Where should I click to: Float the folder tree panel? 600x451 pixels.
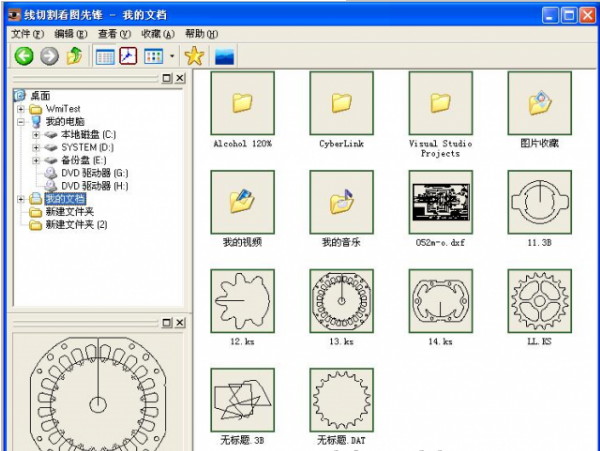[x=166, y=78]
